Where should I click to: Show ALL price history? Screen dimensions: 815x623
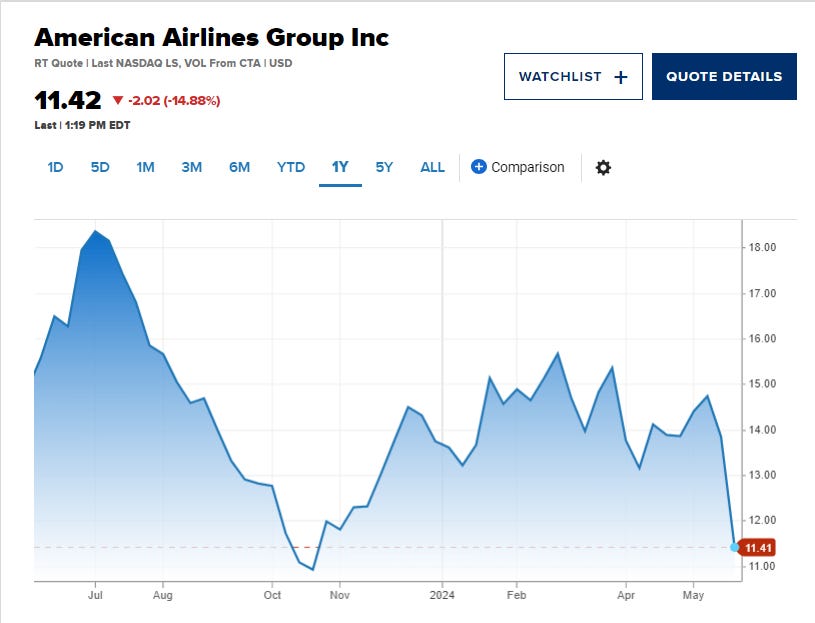(x=432, y=167)
